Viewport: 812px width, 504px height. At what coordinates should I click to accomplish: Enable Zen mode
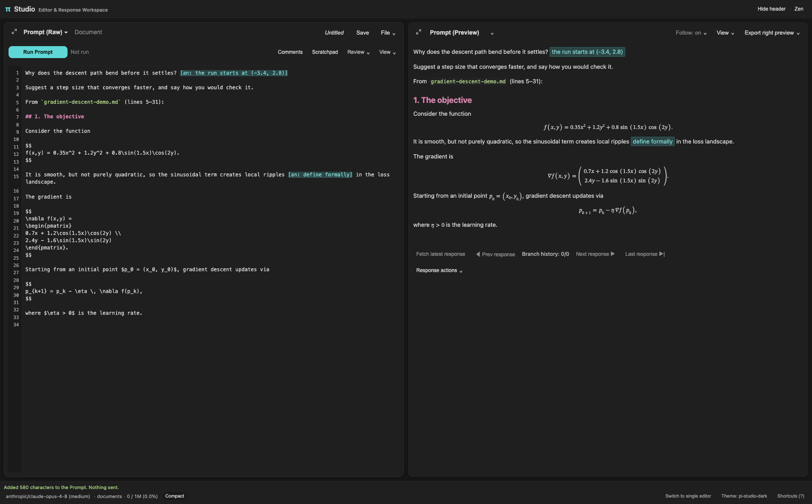click(799, 9)
